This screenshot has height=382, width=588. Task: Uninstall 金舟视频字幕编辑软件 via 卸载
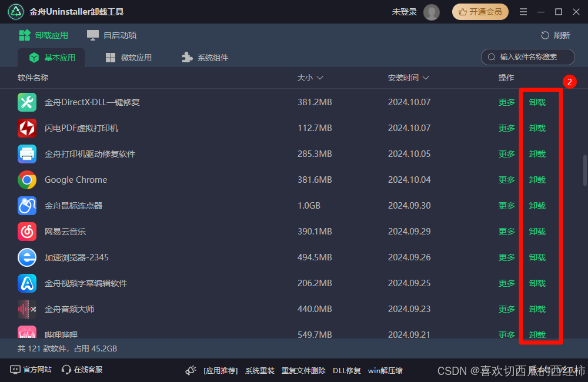point(537,283)
